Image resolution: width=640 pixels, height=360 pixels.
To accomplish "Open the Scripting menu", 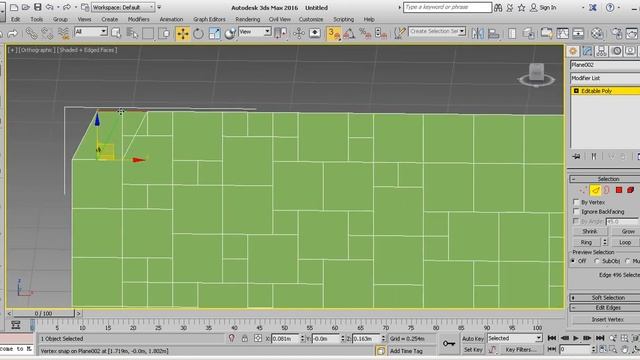I will pyautogui.click(x=343, y=19).
